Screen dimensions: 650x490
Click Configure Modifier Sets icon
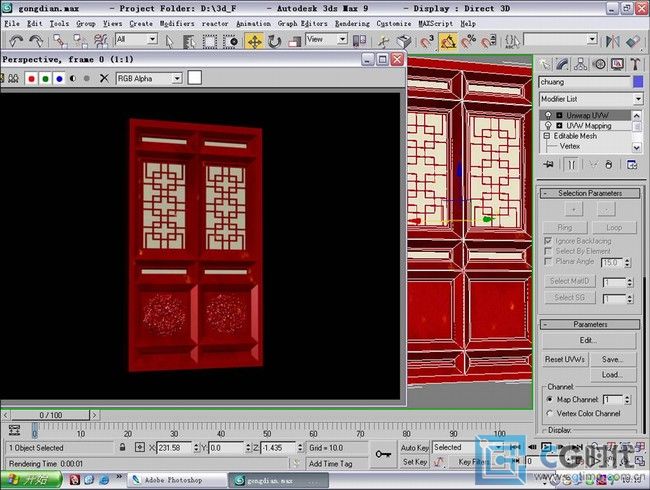click(632, 165)
